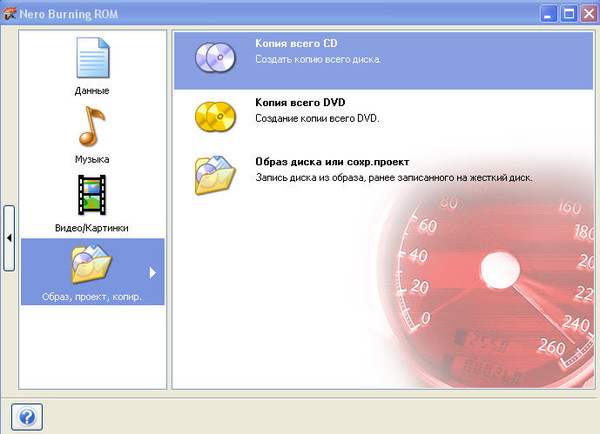Viewport: 600px width, 434px height.
Task: Close the Nero Burning ROM window
Action: [x=589, y=14]
